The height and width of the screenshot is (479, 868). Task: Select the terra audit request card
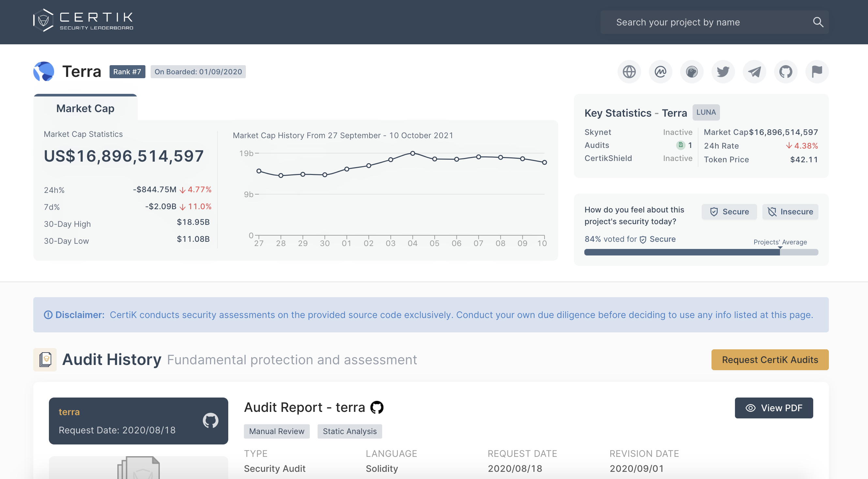(139, 421)
